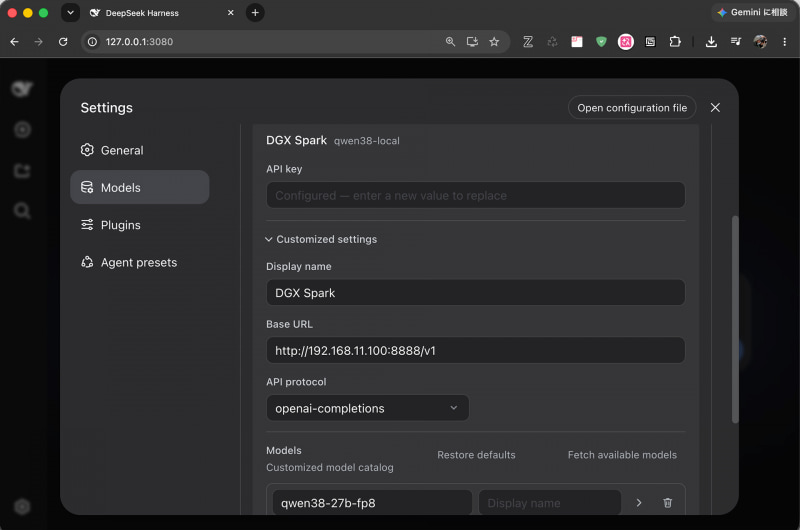Click Restore defaults link
800x530 pixels.
pyautogui.click(x=476, y=455)
